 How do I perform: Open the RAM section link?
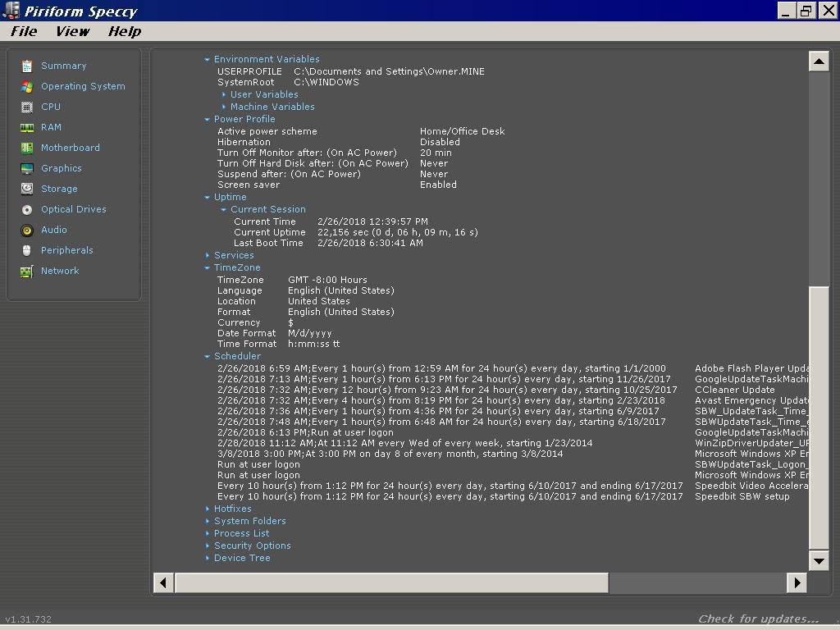click(x=51, y=127)
